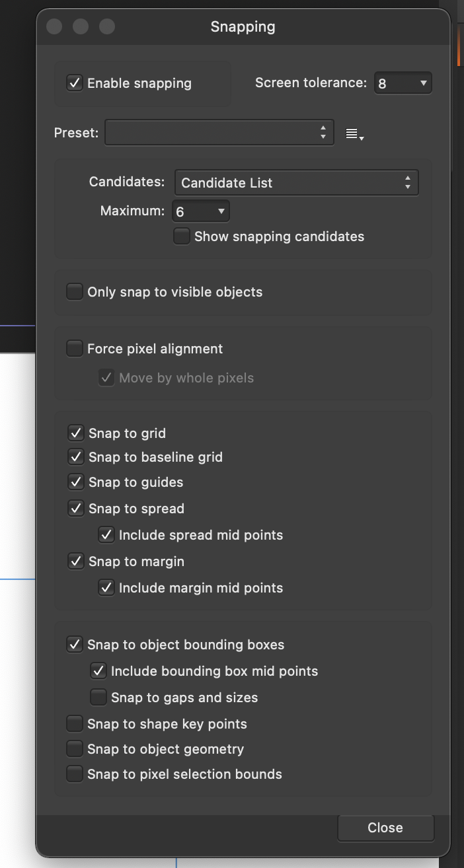This screenshot has height=868, width=464.
Task: Open the Maximum candidates dropdown
Action: (201, 211)
